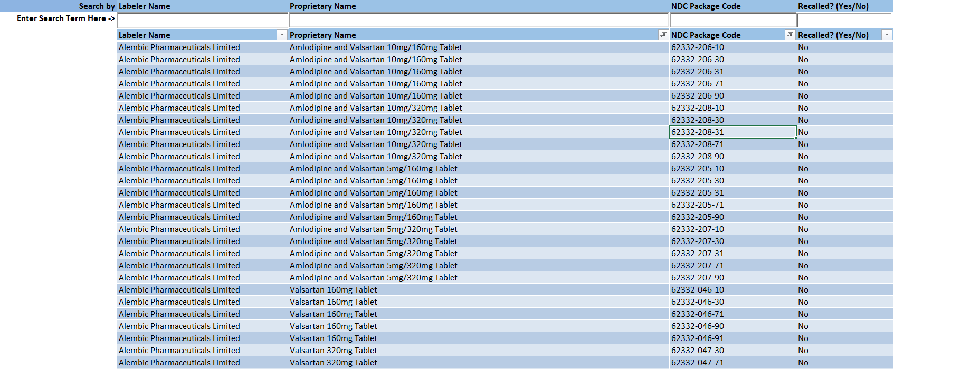Select first Valsartan 160mg Tablet cell
Screen dimensions: 980x369
pos(479,290)
